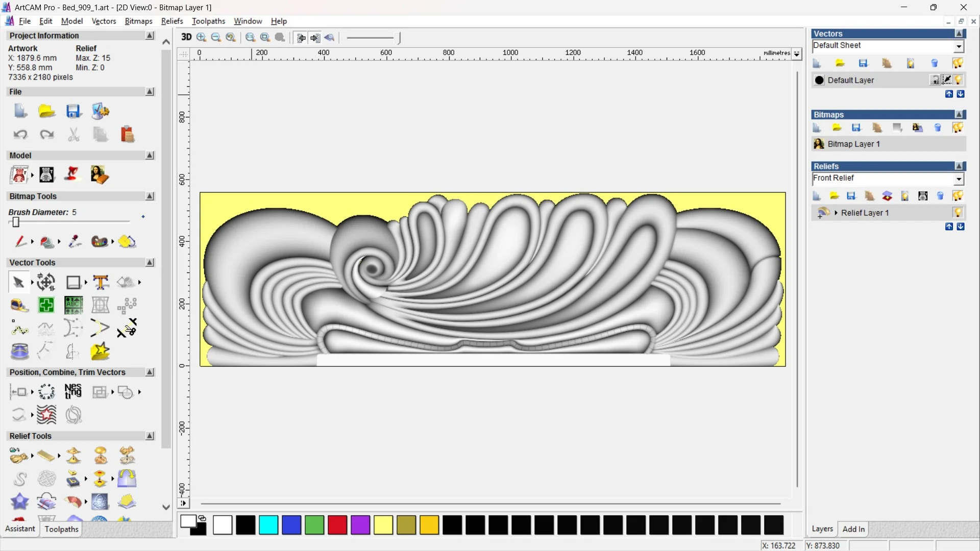Toggle Relief Layer 1 visibility bulb

click(958, 212)
